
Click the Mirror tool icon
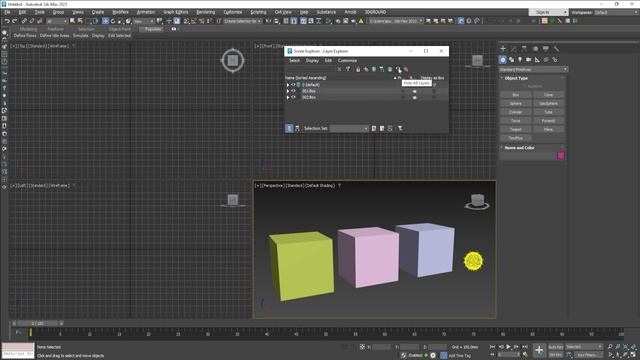[x=269, y=21]
